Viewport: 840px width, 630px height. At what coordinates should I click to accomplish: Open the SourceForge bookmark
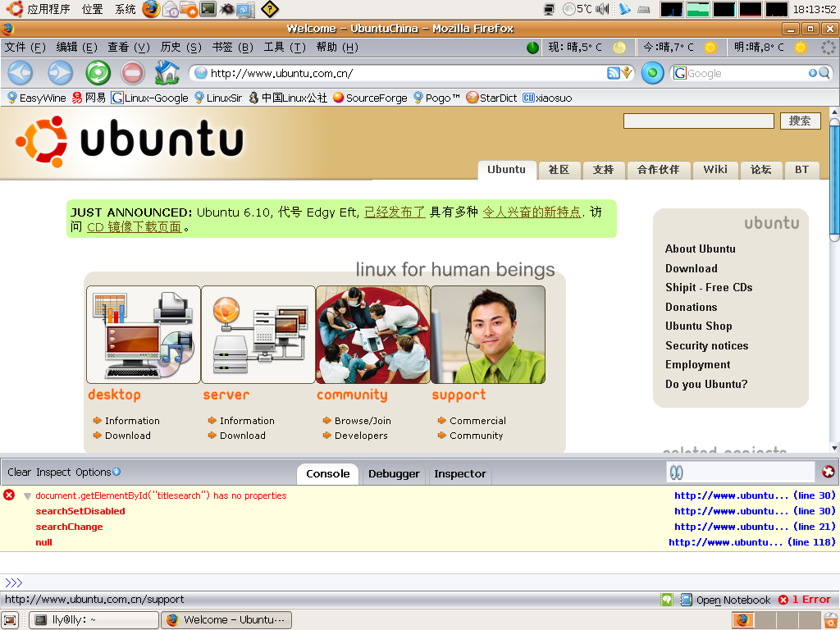[370, 98]
